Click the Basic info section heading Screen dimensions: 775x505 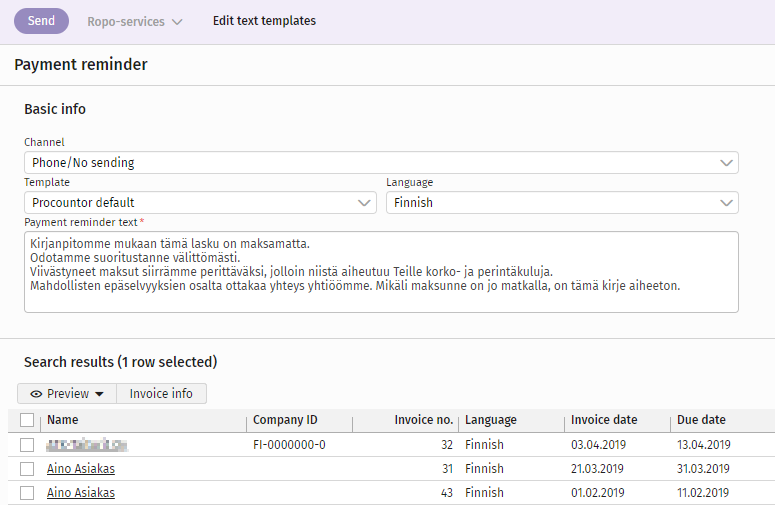point(55,109)
